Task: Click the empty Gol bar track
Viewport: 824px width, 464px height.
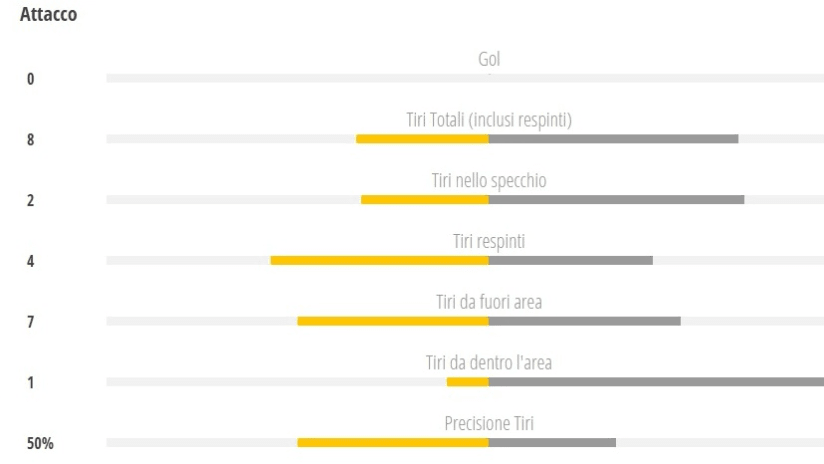Action: [300, 78]
